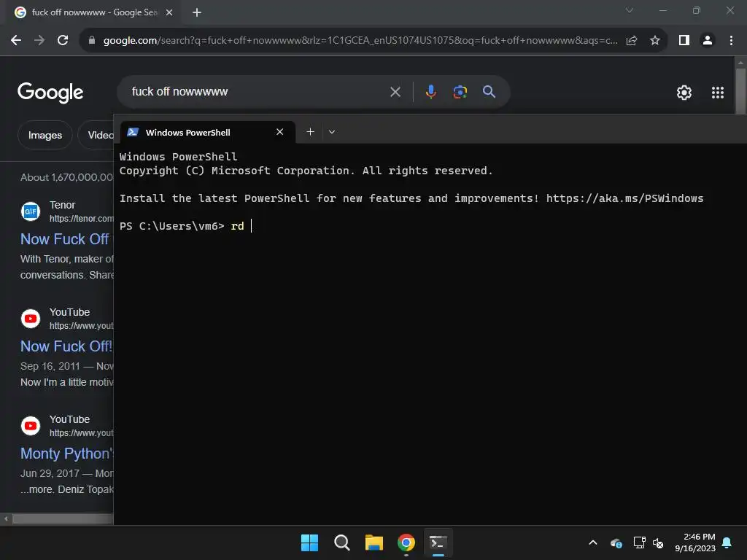This screenshot has width=747, height=560.
Task: Open the Monty Python YouTube result
Action: (66, 454)
